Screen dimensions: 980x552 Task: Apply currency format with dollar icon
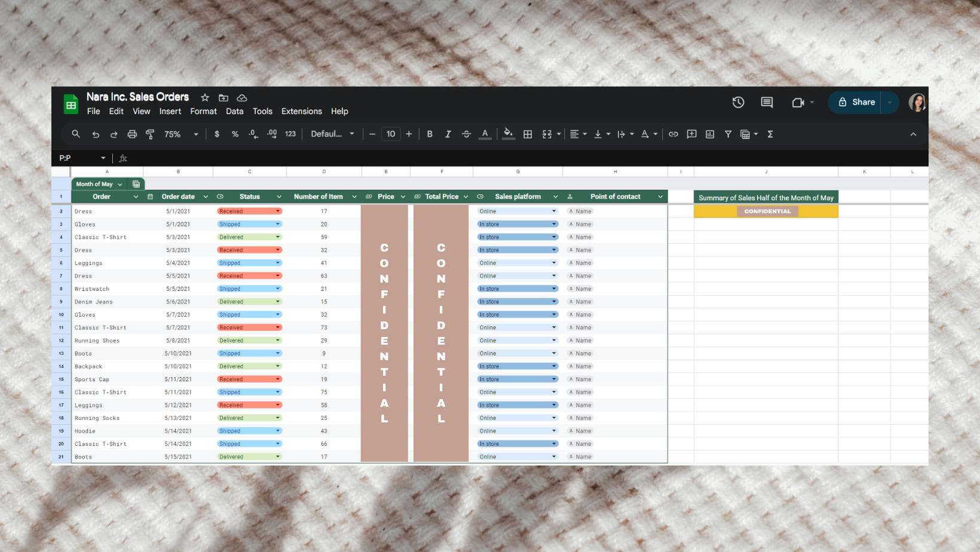coord(217,134)
